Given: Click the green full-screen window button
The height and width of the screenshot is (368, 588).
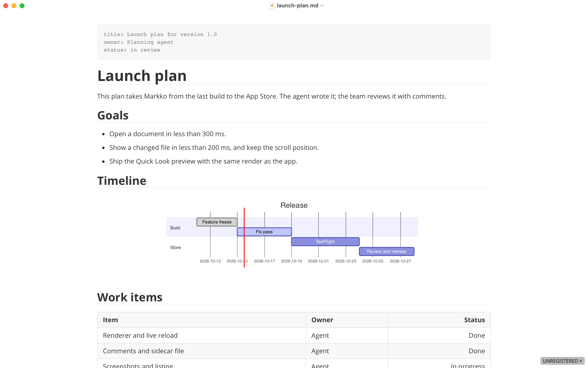Looking at the screenshot, I should (x=22, y=6).
